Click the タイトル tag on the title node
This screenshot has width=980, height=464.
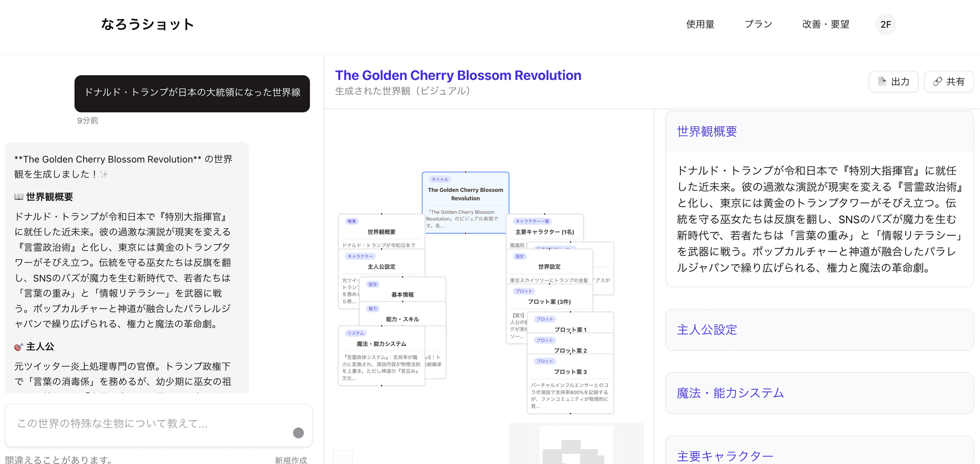pyautogui.click(x=440, y=179)
